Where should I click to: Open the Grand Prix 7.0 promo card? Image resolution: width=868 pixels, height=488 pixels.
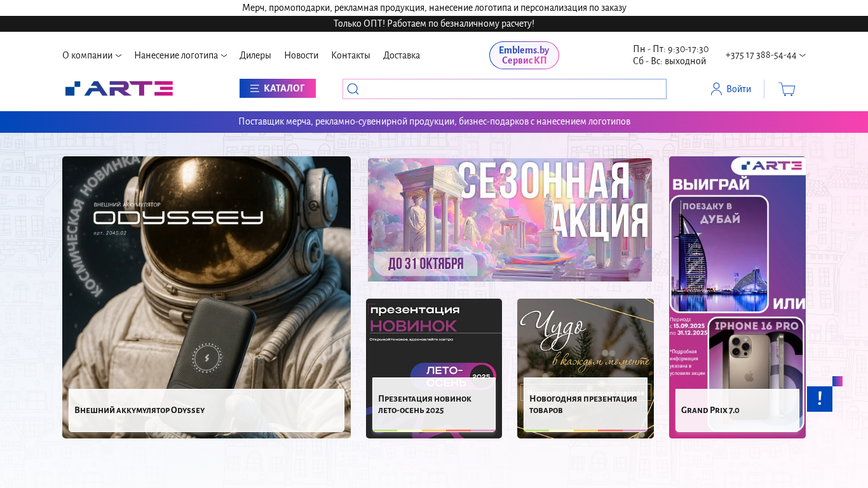[x=737, y=297]
